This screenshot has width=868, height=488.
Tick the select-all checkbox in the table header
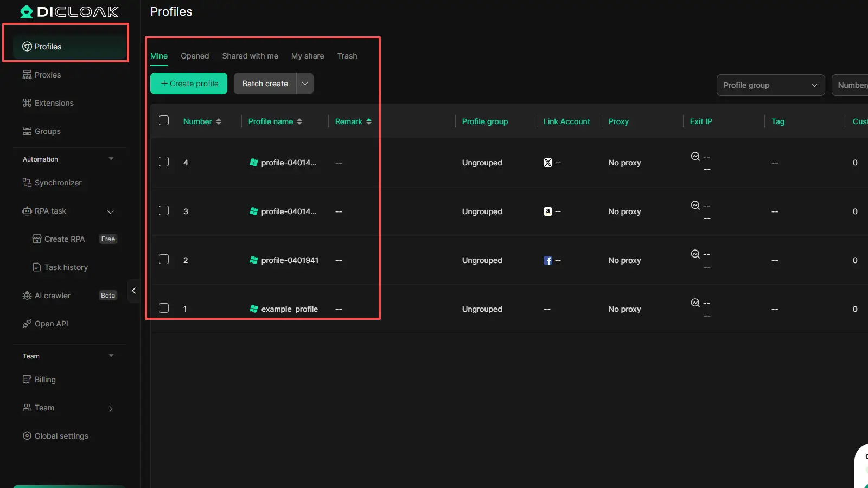coord(164,120)
